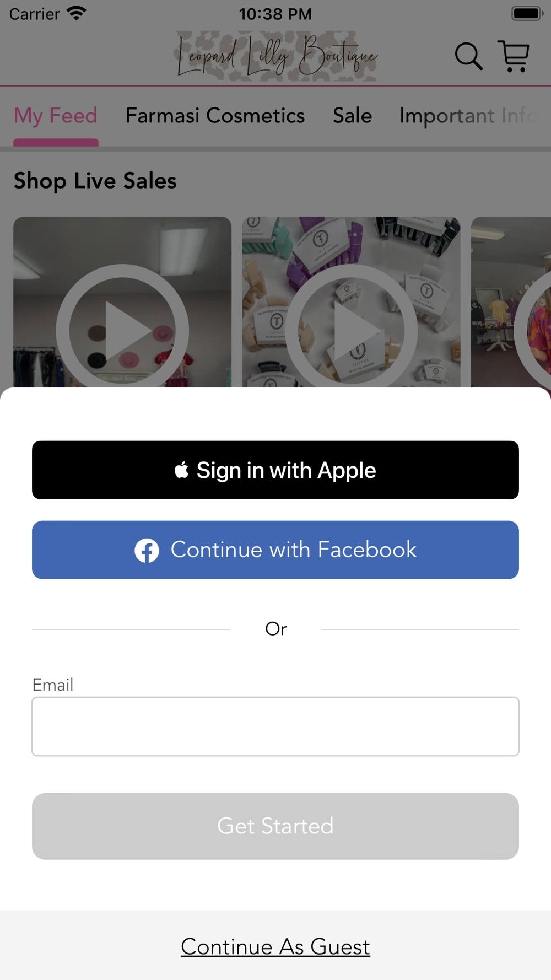Play the hair clips live sale video
The height and width of the screenshot is (980, 551).
351,302
